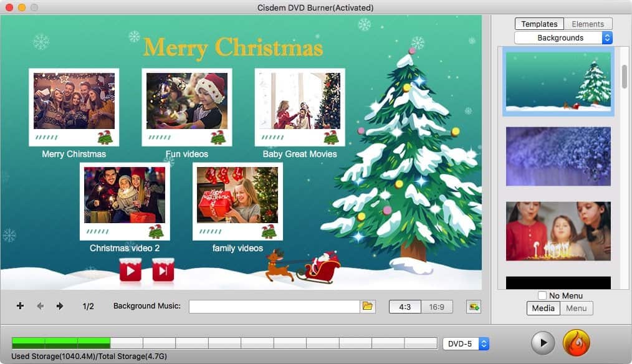
Task: Select the purple snow background thumbnail
Action: pyautogui.click(x=558, y=156)
